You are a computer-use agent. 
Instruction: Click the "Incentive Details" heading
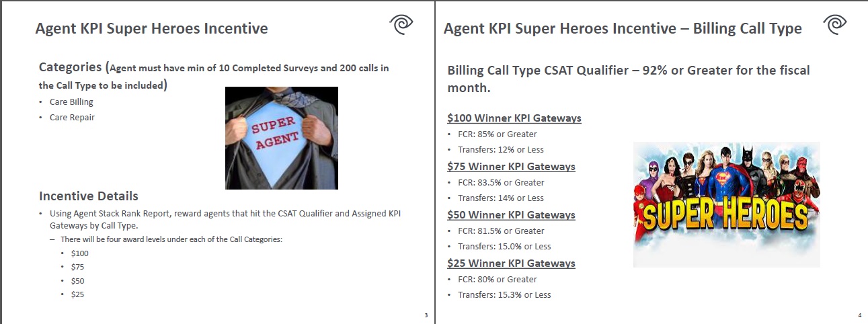pyautogui.click(x=89, y=196)
